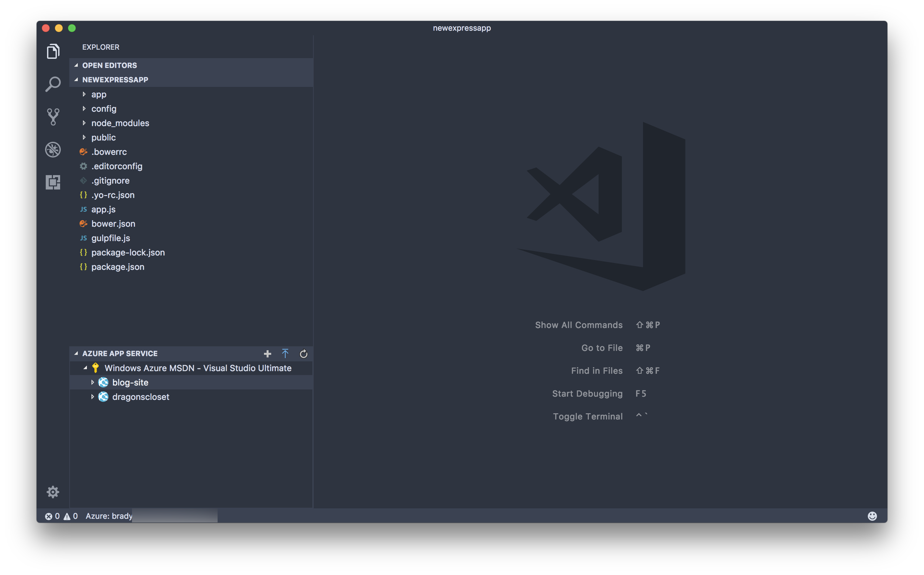Expand the config folder
This screenshot has height=575, width=924.
tap(84, 109)
